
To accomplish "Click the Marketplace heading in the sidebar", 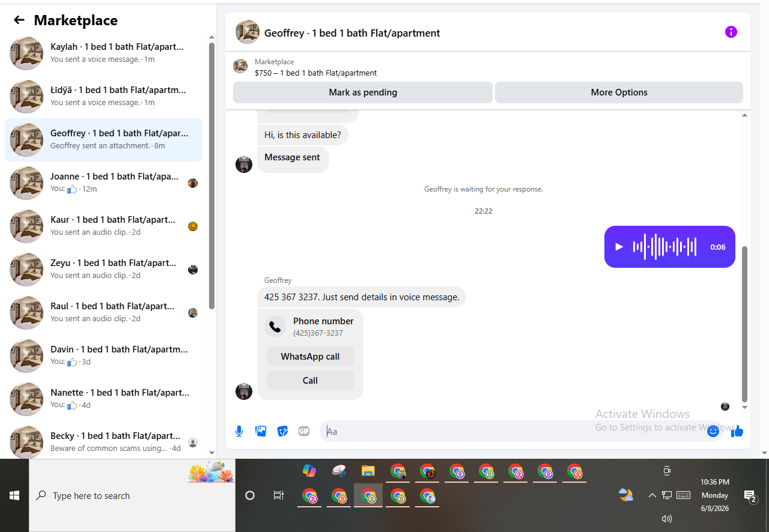I will 76,20.
